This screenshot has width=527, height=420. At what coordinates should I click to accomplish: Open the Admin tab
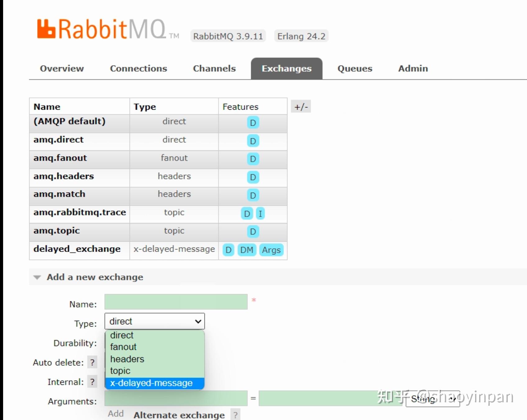coord(413,68)
